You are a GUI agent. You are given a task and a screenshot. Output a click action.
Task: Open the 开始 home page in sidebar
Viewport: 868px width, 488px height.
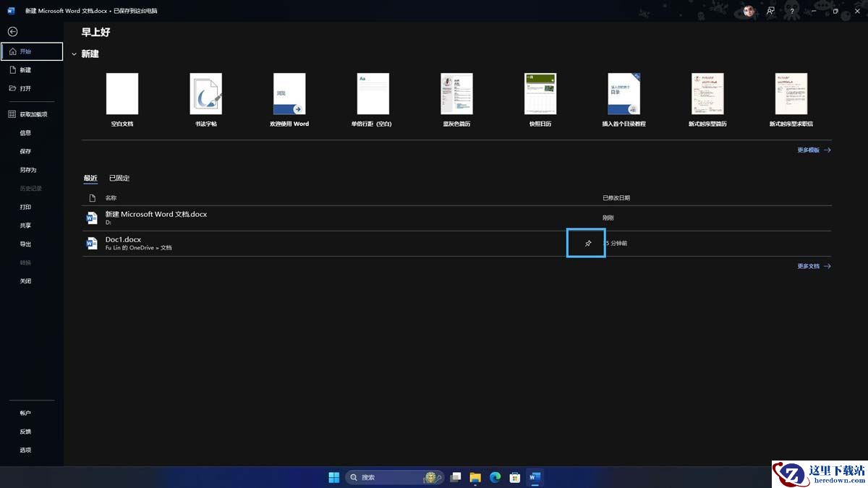(x=32, y=52)
